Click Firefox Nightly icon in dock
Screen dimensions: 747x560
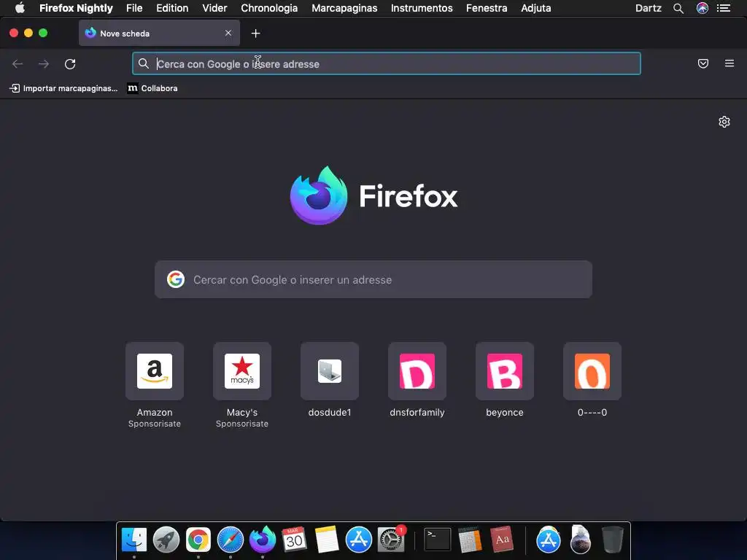[x=263, y=540]
